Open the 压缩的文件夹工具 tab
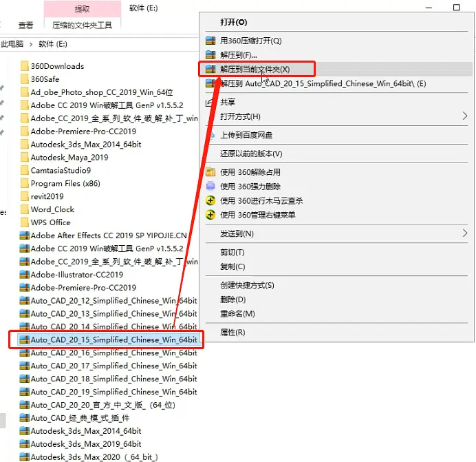This screenshot has height=462, width=476. pyautogui.click(x=83, y=25)
